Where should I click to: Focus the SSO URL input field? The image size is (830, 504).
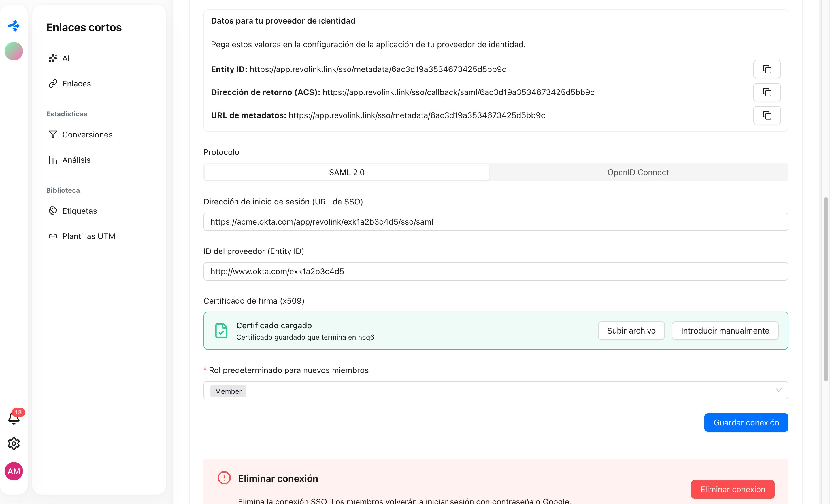pyautogui.click(x=495, y=222)
